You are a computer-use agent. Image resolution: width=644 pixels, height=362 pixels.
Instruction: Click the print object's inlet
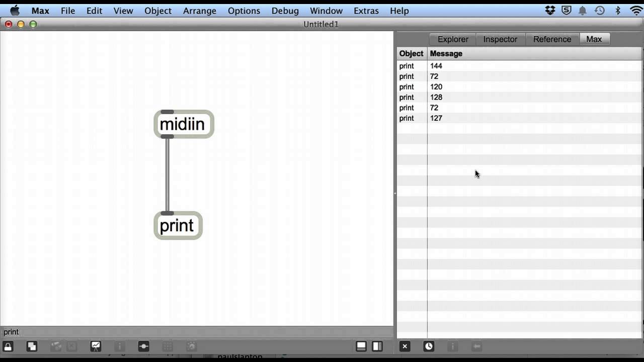pyautogui.click(x=168, y=213)
